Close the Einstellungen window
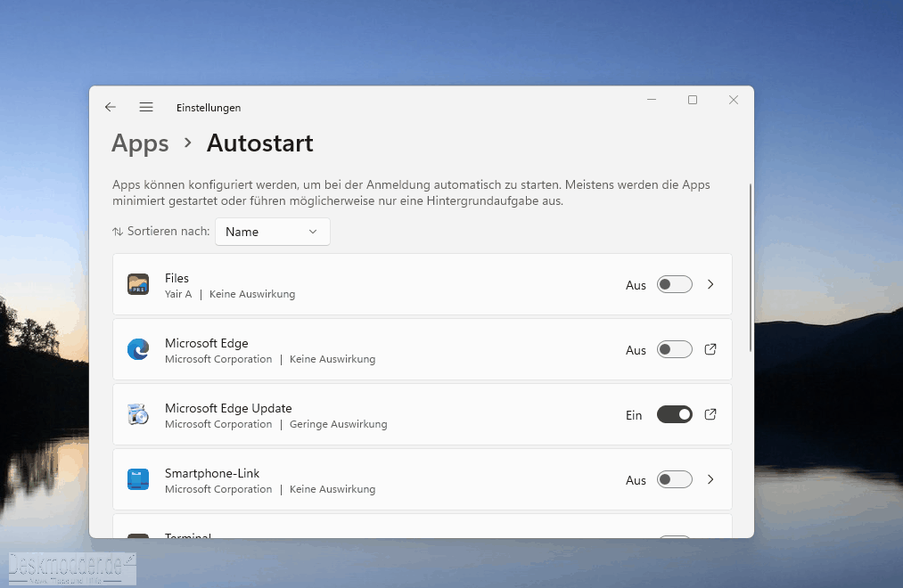Image resolution: width=903 pixels, height=588 pixels. click(x=733, y=100)
